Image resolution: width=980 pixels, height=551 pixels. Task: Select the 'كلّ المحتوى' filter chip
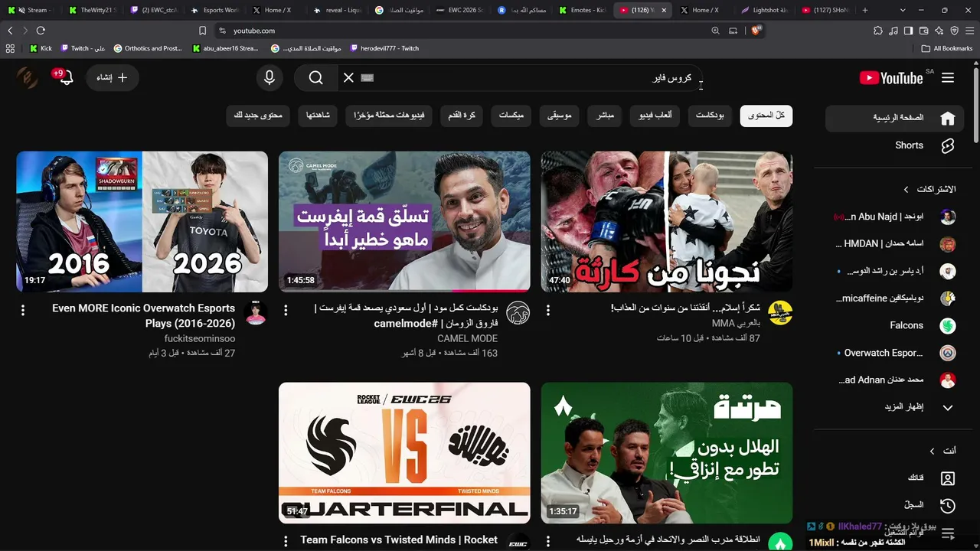766,116
